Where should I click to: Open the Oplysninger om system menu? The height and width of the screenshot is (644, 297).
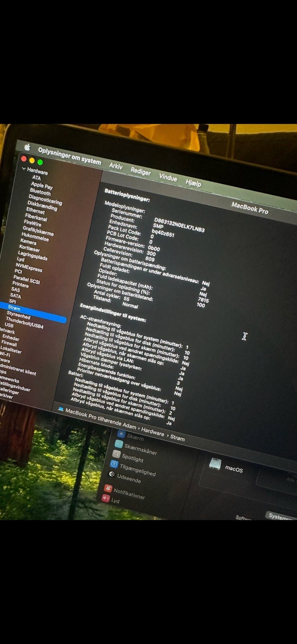[x=69, y=156]
